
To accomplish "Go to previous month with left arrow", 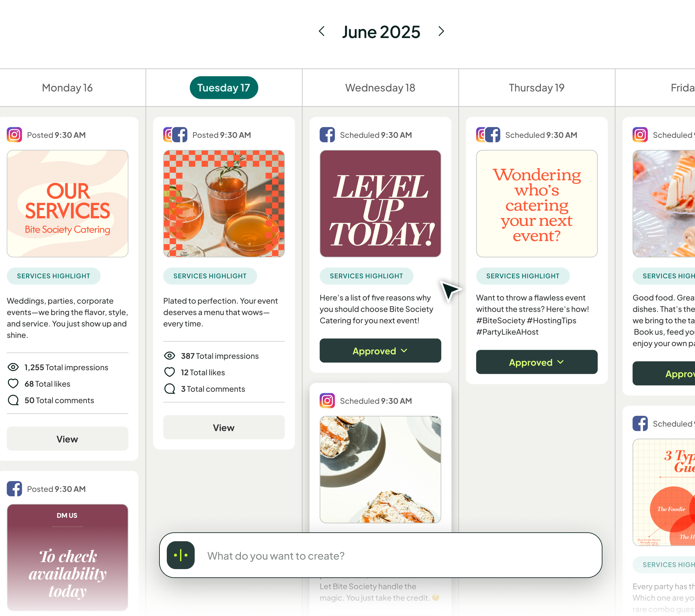I will click(x=322, y=31).
